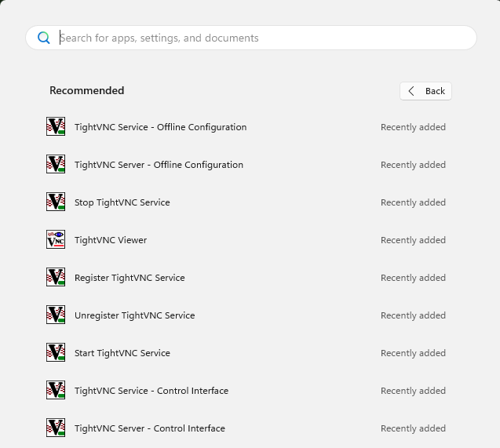Click Recently added beside TightVNC Viewer
Image resolution: width=500 pixels, height=448 pixels.
(x=413, y=240)
